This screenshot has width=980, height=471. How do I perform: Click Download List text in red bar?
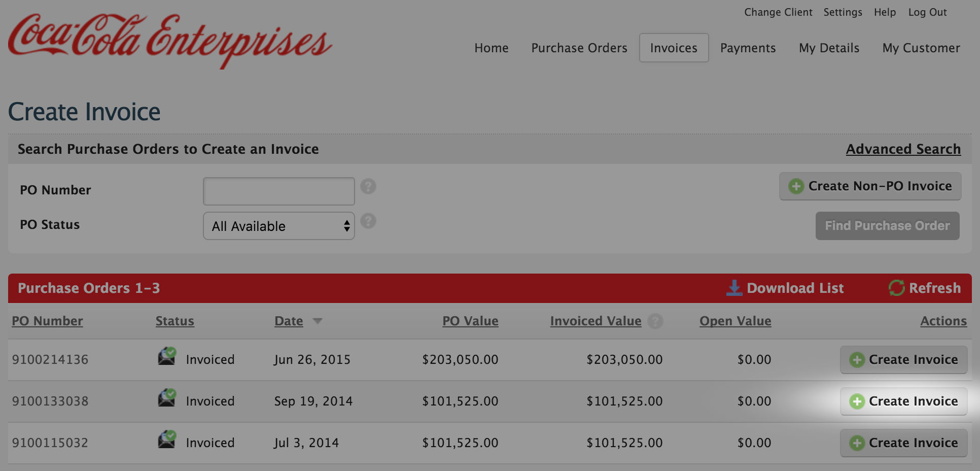(795, 288)
